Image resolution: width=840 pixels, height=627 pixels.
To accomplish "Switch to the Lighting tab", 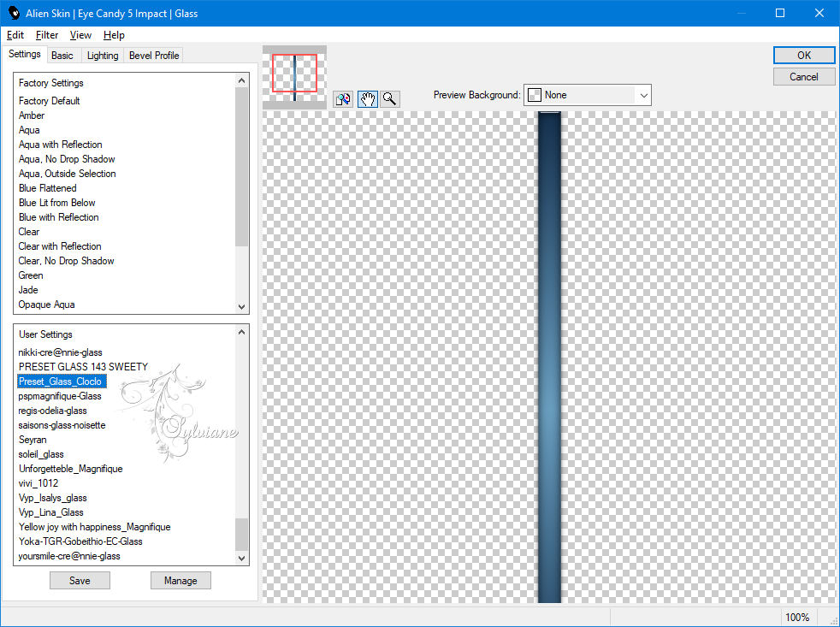I will click(x=103, y=56).
